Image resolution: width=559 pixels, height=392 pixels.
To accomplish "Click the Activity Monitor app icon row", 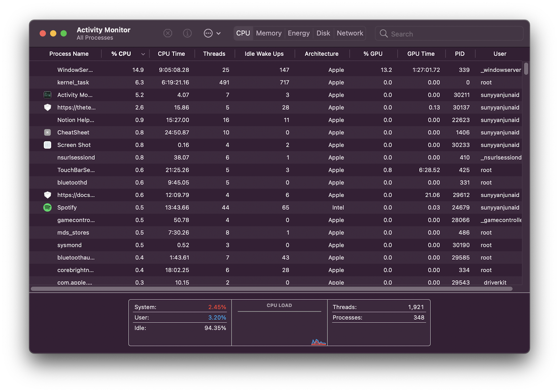I will pos(276,95).
